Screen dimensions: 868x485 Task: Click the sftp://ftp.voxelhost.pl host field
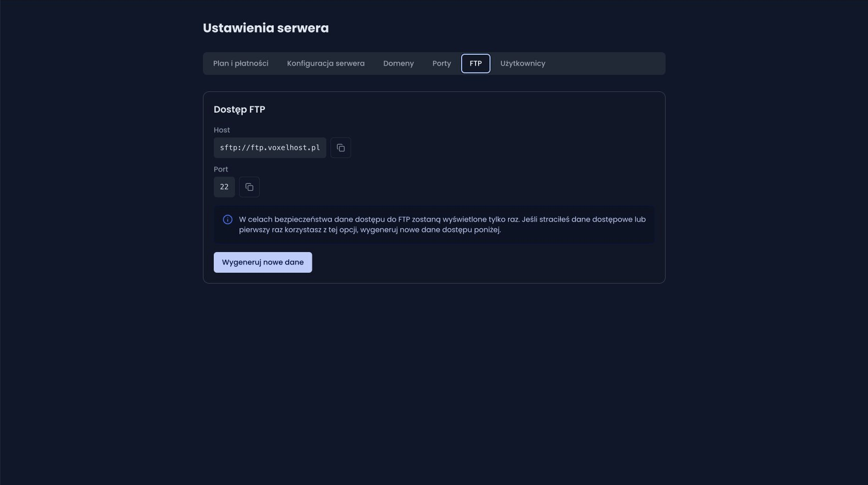tap(270, 148)
